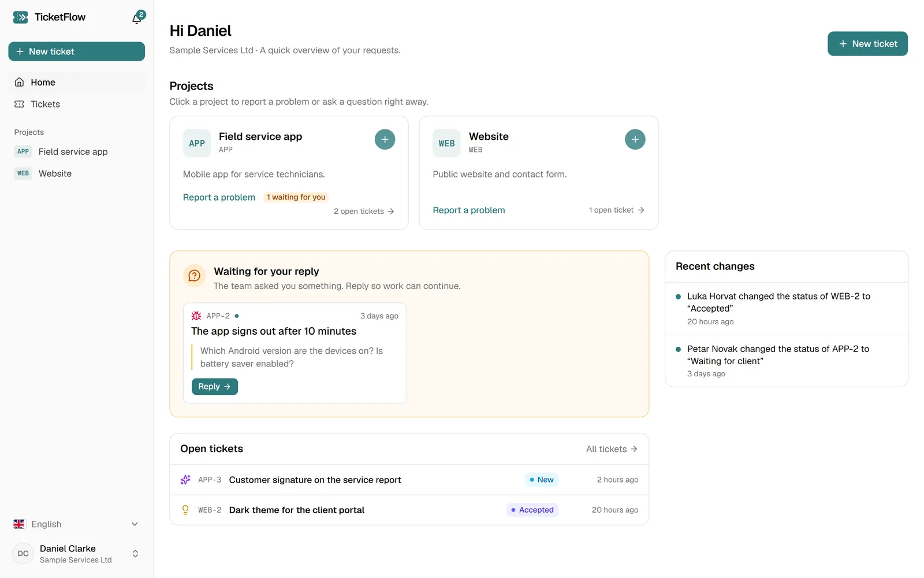
Task: Add ticket to Website project card
Action: click(x=635, y=139)
